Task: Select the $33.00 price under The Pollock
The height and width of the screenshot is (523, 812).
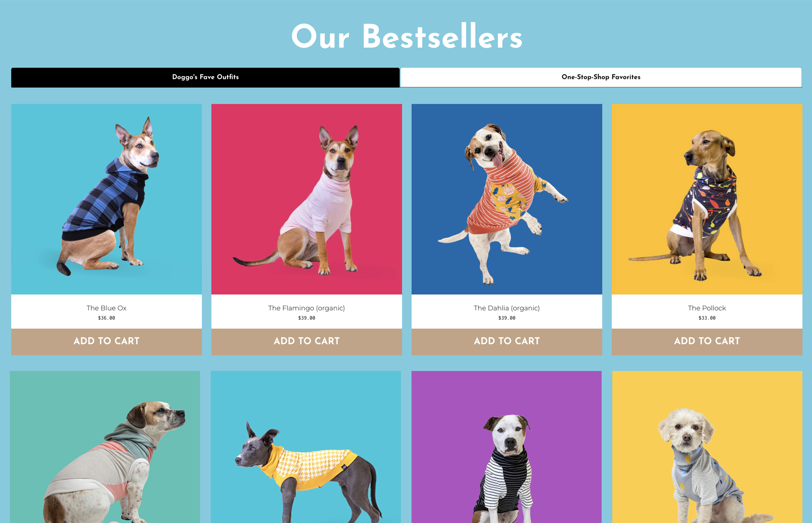Action: coord(707,318)
